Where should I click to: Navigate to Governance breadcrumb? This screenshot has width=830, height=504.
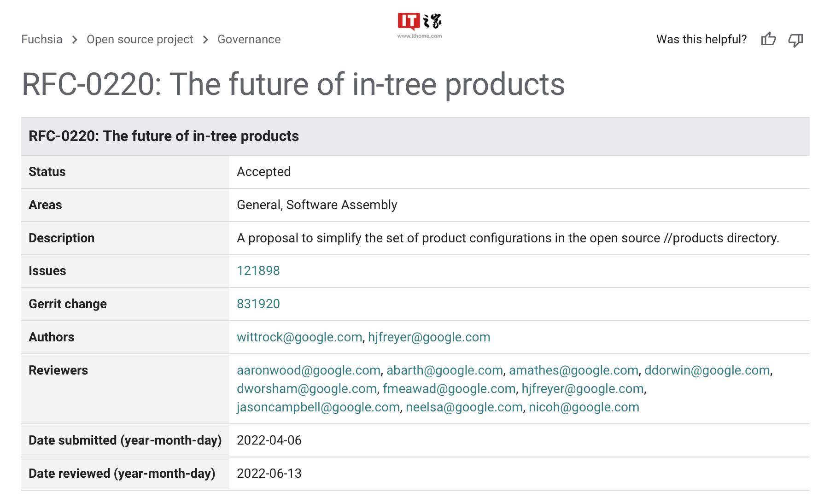[249, 39]
